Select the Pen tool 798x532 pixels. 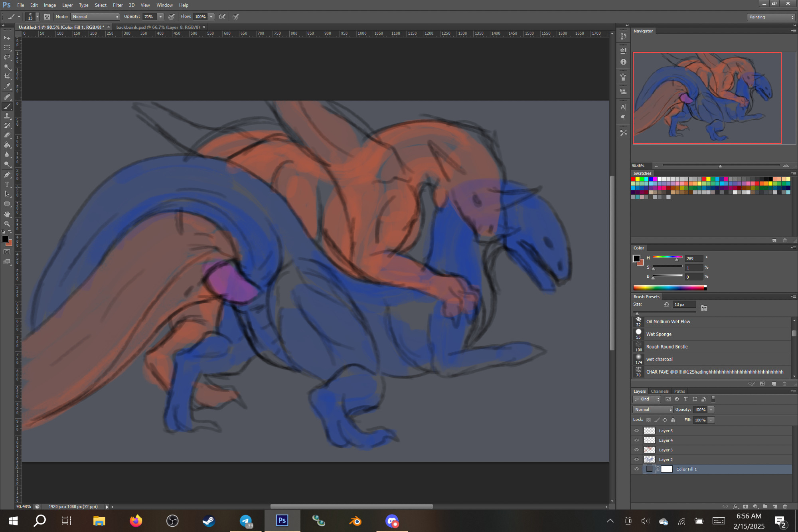[x=7, y=175]
